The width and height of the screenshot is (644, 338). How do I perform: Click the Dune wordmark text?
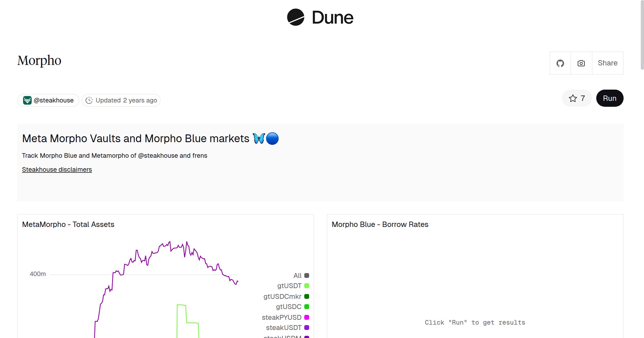click(x=332, y=17)
